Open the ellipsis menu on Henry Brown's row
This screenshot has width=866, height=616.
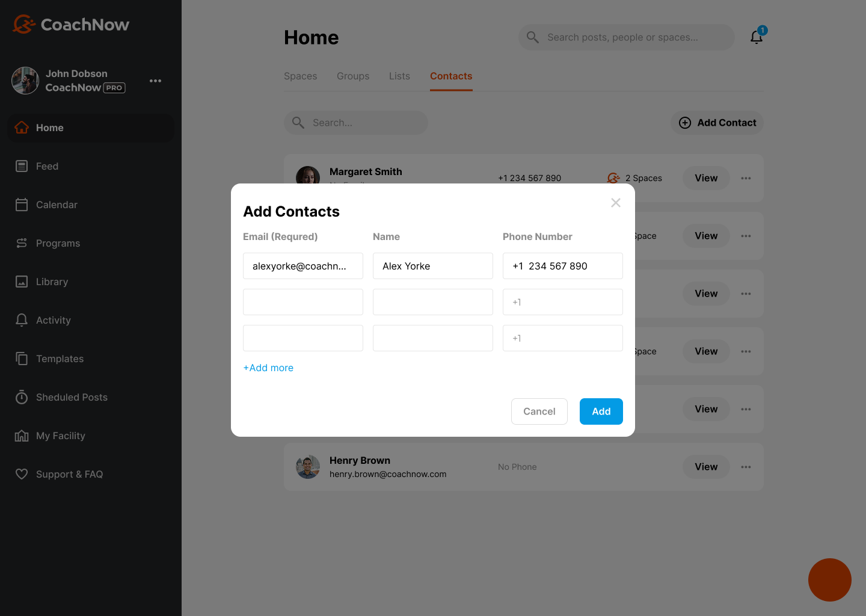(746, 467)
